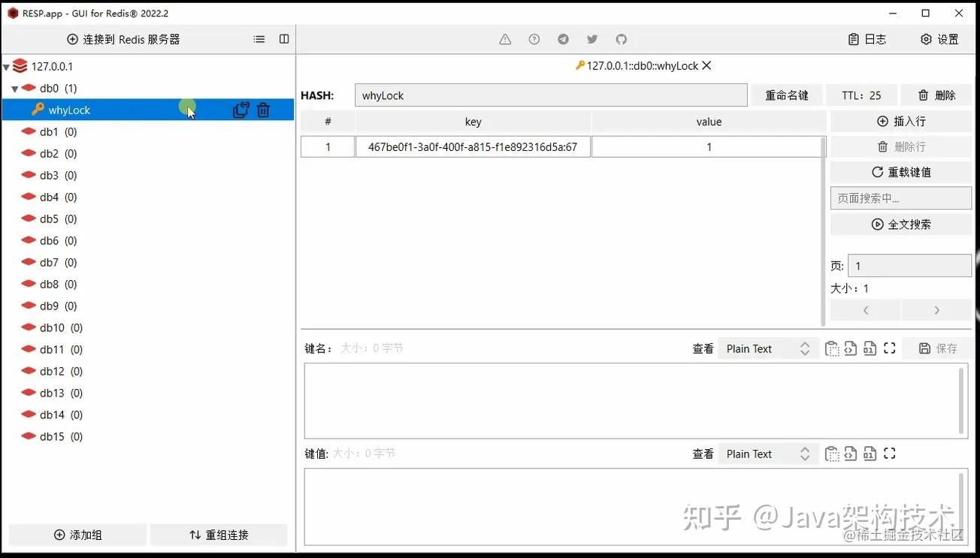Delete whyLock using the trash icon

(263, 110)
